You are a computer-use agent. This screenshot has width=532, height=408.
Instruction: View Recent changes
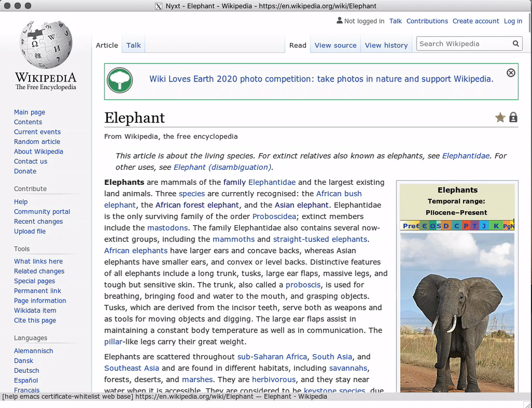click(38, 221)
